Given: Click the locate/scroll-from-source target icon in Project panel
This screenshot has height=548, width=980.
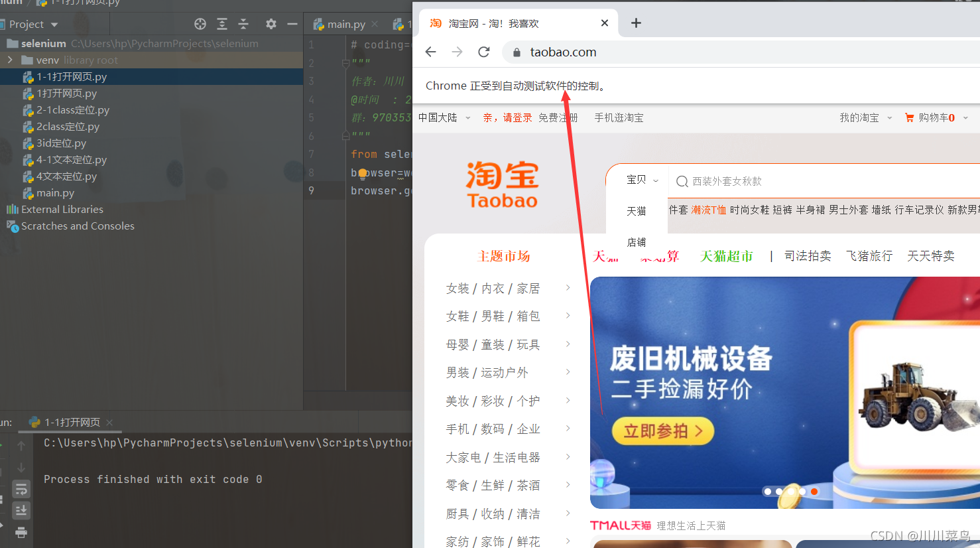Looking at the screenshot, I should pyautogui.click(x=200, y=24).
